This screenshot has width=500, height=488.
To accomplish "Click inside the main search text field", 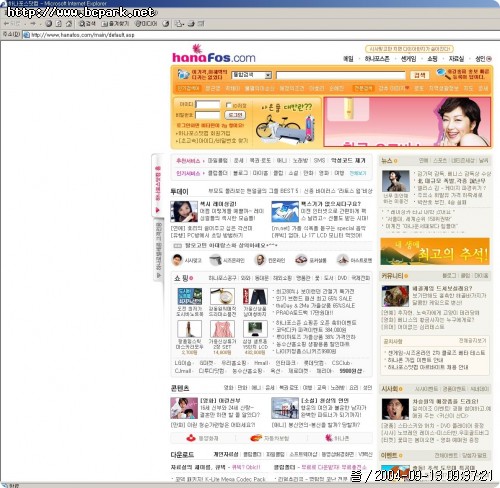I will pos(341,75).
